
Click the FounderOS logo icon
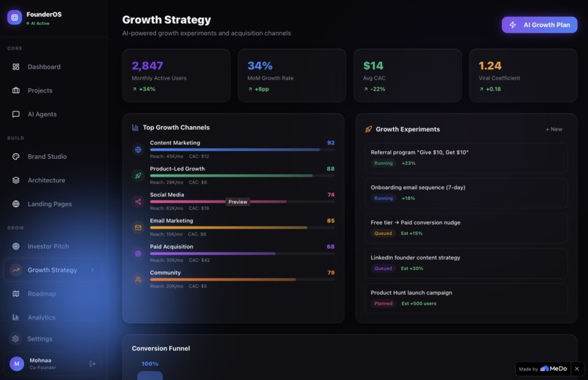[15, 18]
